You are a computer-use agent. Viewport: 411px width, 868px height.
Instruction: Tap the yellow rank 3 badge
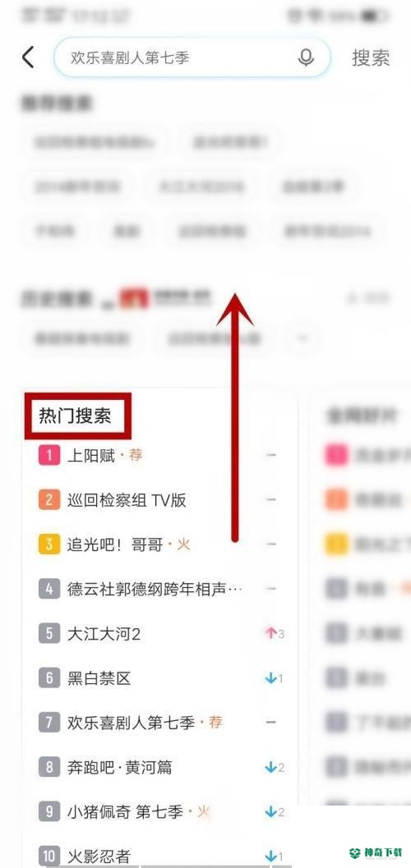[48, 544]
